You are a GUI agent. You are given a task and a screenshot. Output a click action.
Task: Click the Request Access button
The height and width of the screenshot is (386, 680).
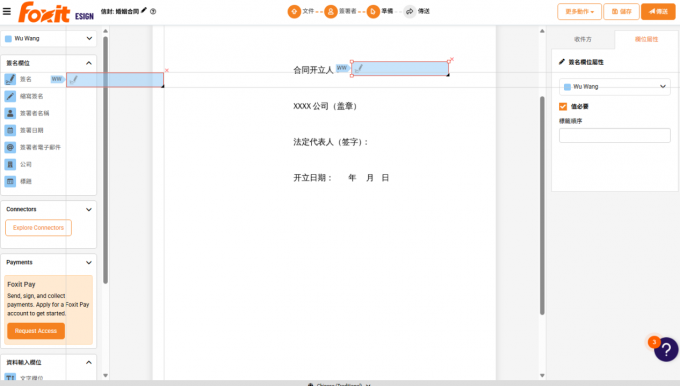pyautogui.click(x=36, y=331)
